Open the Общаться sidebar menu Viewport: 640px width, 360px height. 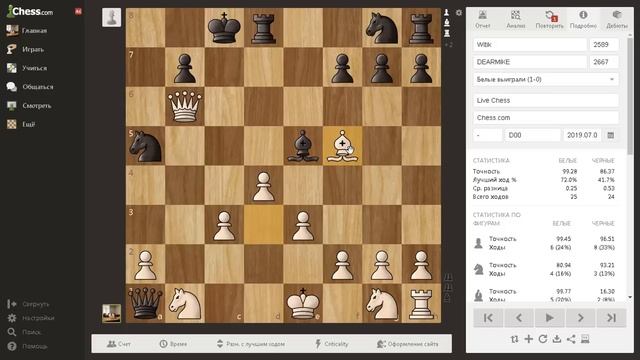[x=30, y=87]
